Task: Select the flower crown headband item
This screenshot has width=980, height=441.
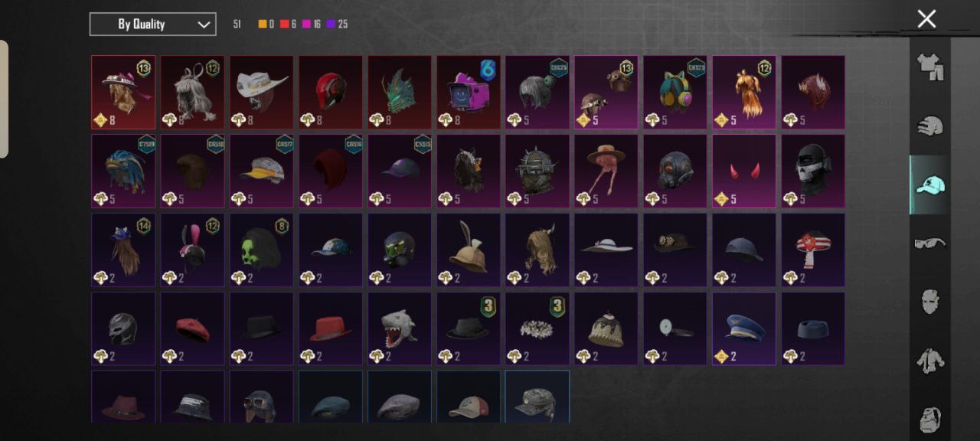Action: click(537, 328)
